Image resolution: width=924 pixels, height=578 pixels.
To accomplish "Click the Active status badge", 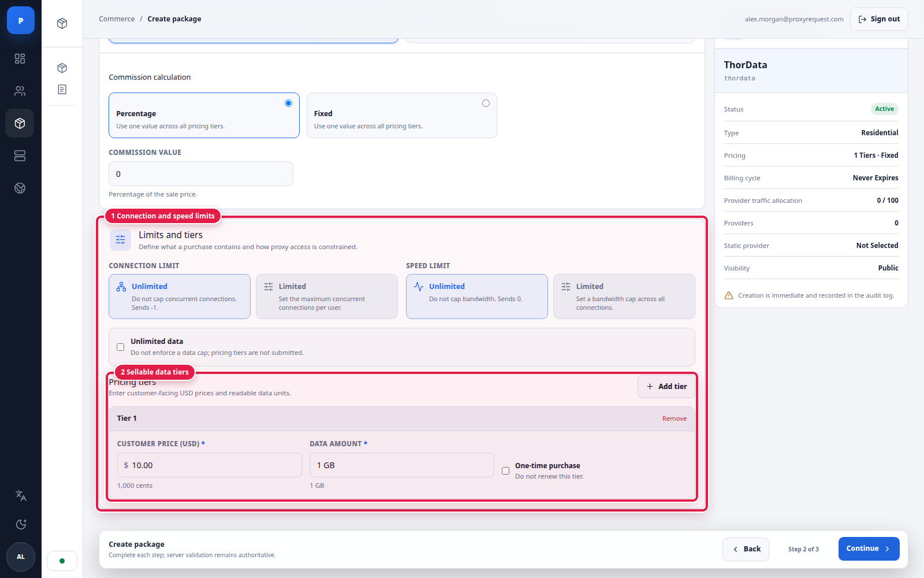I will tap(884, 109).
